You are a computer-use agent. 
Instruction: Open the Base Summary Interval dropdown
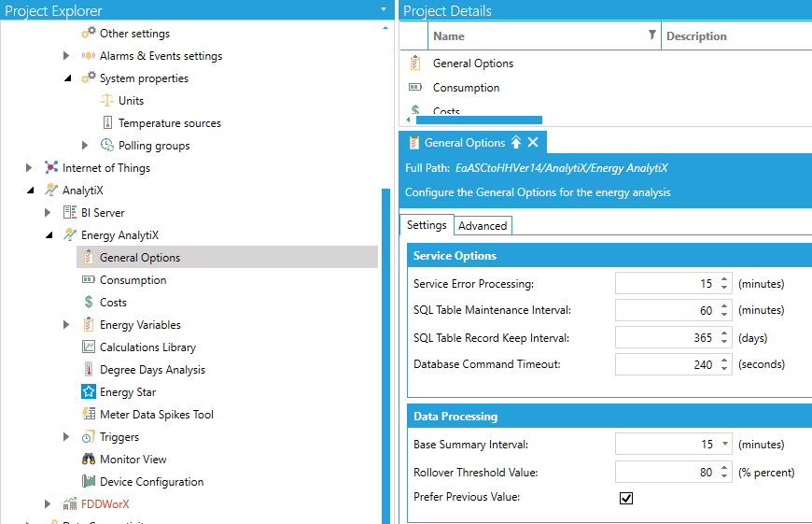(725, 445)
